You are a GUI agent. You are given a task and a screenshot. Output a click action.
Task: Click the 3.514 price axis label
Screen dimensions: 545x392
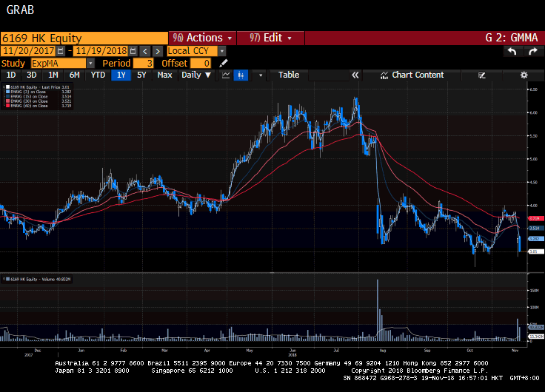pyautogui.click(x=535, y=228)
